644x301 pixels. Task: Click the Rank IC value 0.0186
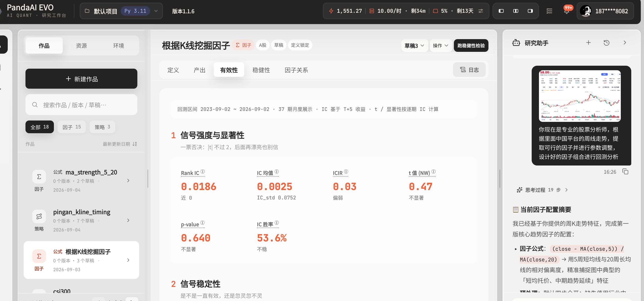199,186
